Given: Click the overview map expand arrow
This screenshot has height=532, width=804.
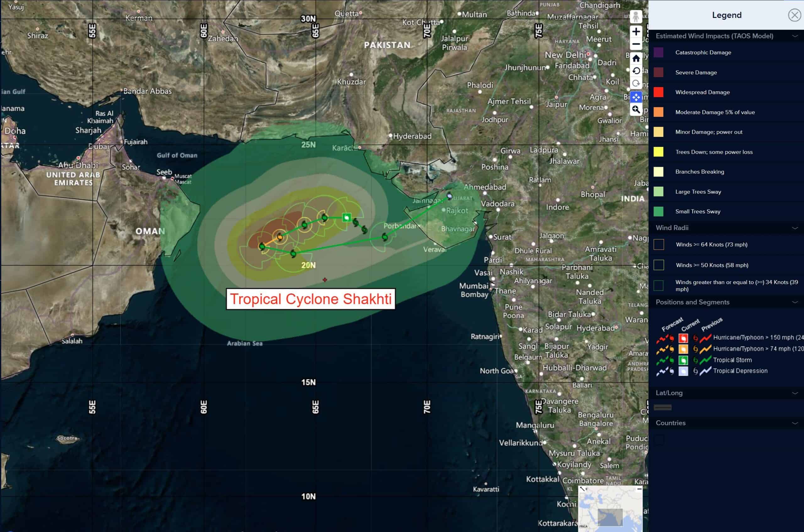Looking at the screenshot, I should point(582,489).
